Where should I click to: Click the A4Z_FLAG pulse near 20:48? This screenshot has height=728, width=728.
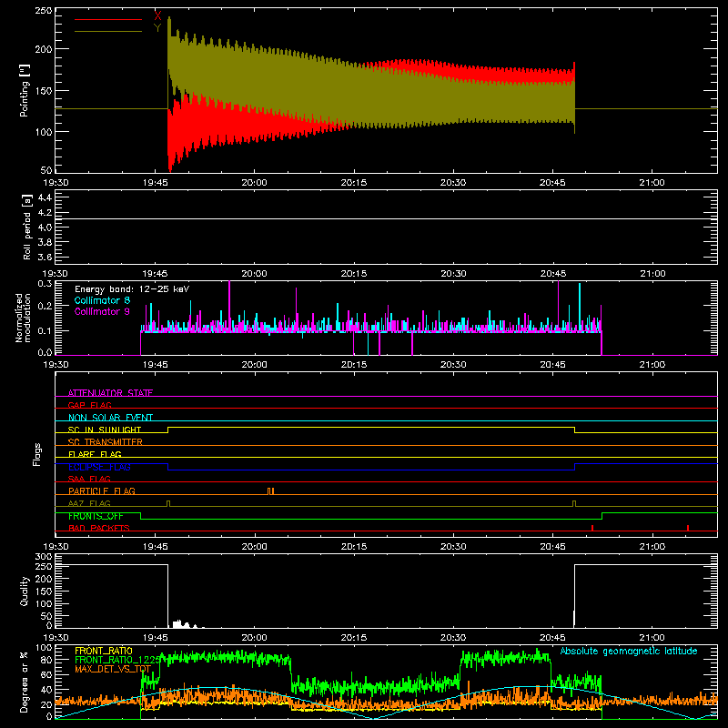coord(574,503)
